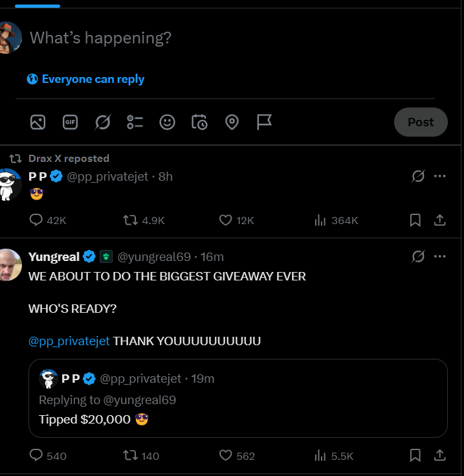The width and height of the screenshot is (464, 476).
Task: Open GIF picker in composer
Action: click(70, 122)
